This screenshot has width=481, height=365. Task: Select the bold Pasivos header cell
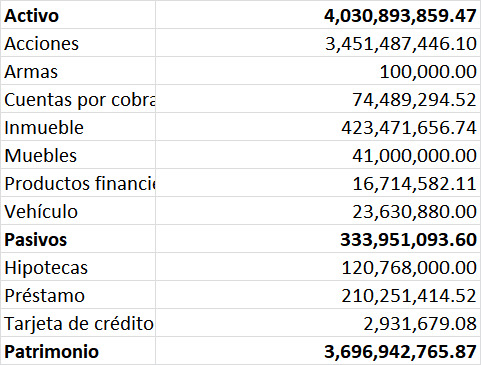pos(78,239)
